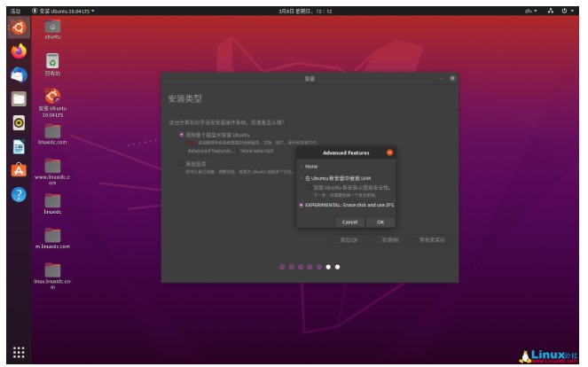Open LibreOffice Writer from the dock
Image resolution: width=588 pixels, height=367 pixels.
point(19,146)
